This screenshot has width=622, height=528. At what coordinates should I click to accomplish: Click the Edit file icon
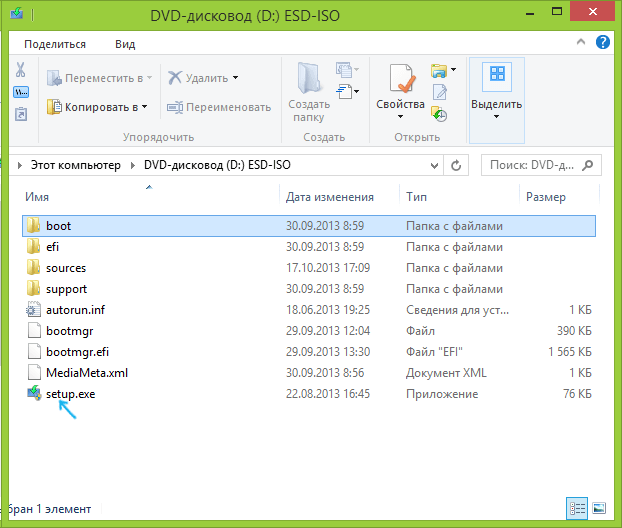point(440,92)
